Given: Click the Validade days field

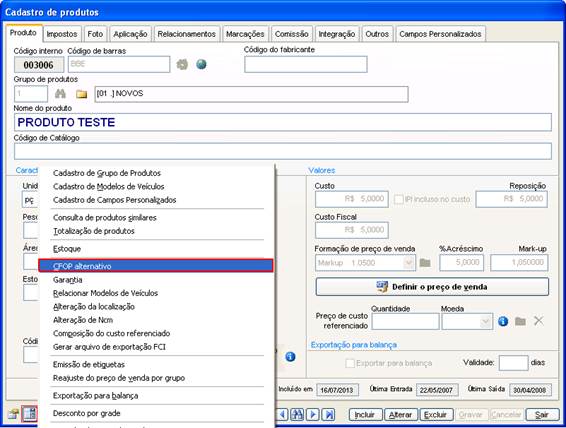Looking at the screenshot, I should point(513,363).
